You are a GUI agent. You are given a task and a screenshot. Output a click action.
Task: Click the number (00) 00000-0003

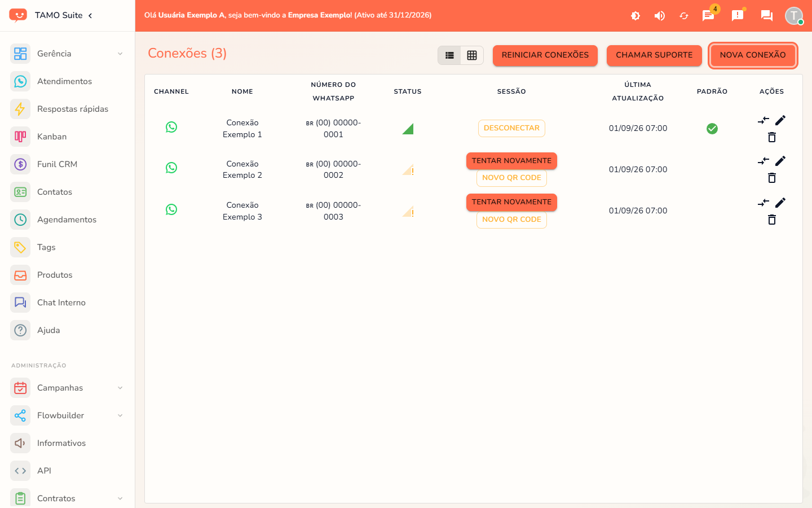pos(333,211)
